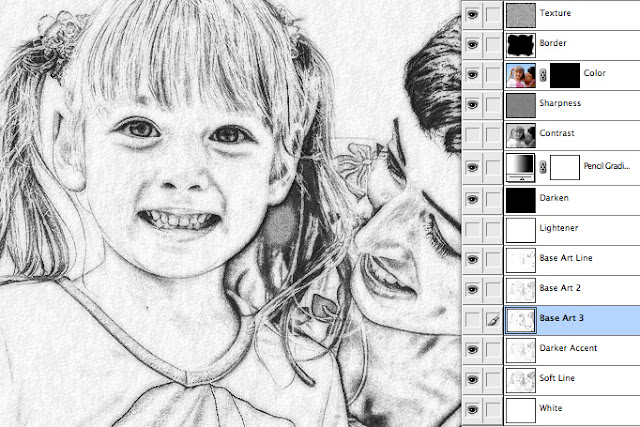
Task: Select the layer named Soft Line
Action: pyautogui.click(x=557, y=378)
